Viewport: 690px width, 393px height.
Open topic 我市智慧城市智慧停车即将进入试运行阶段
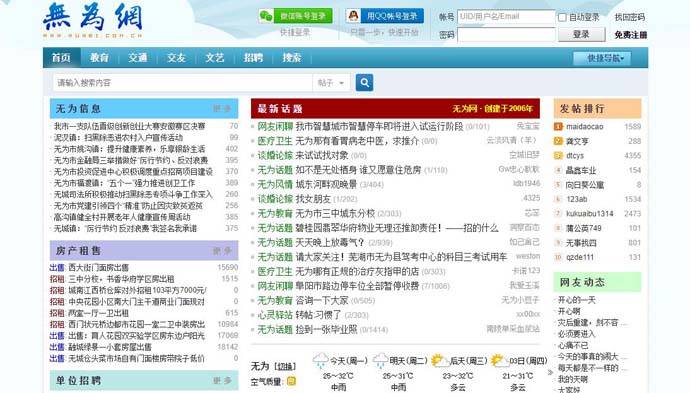click(x=379, y=127)
